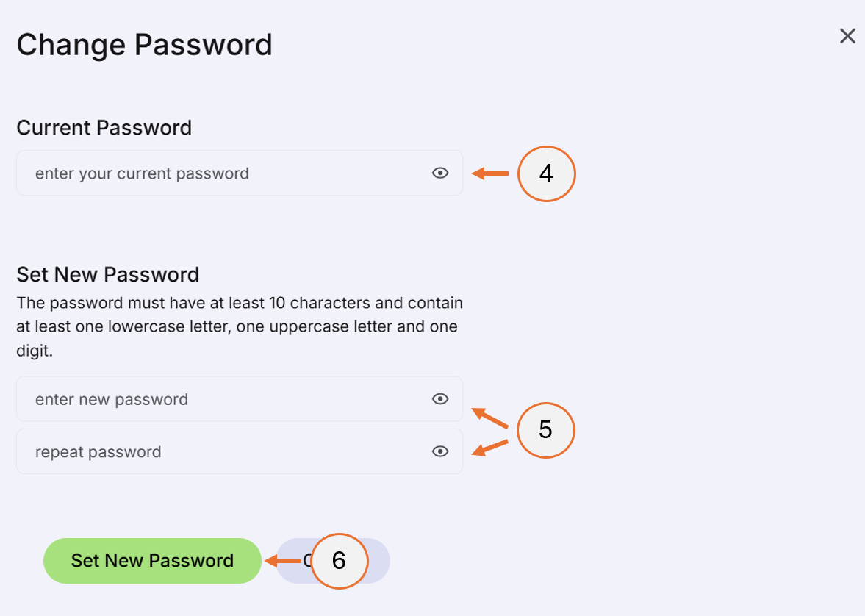Select the annotation circle labeled 5
865x616 pixels.
point(546,430)
